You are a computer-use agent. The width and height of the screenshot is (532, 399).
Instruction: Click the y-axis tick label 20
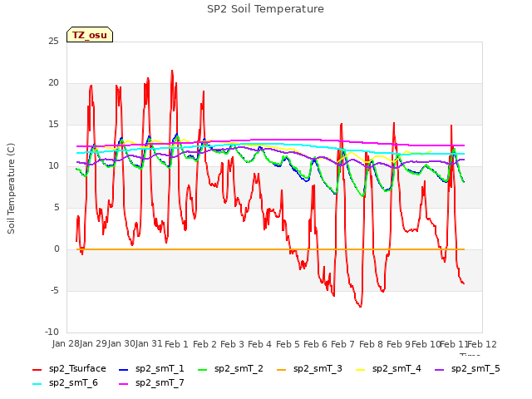(53, 83)
